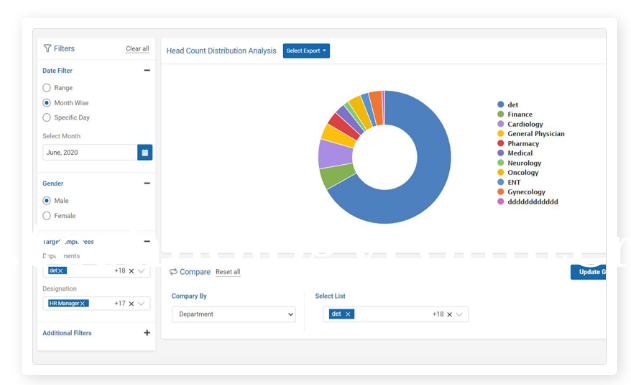The image size is (631, 385).
Task: Open the Select Export dropdown button
Action: (306, 51)
